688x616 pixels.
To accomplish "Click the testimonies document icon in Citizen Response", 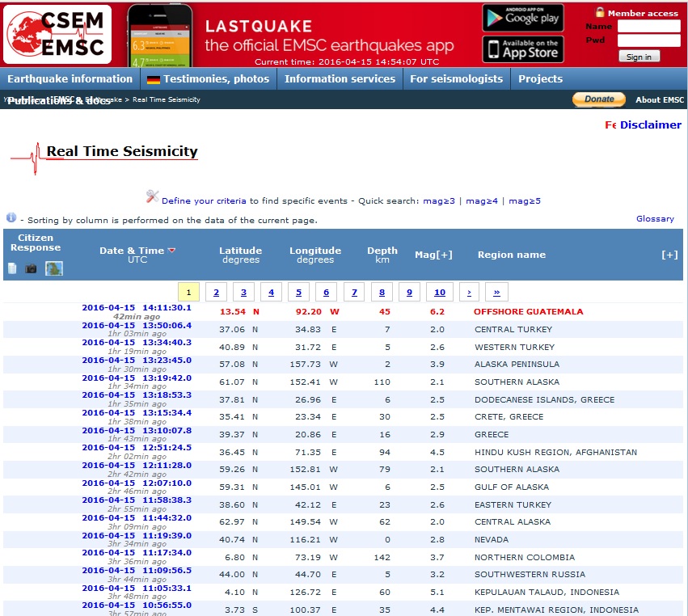I will pyautogui.click(x=12, y=268).
